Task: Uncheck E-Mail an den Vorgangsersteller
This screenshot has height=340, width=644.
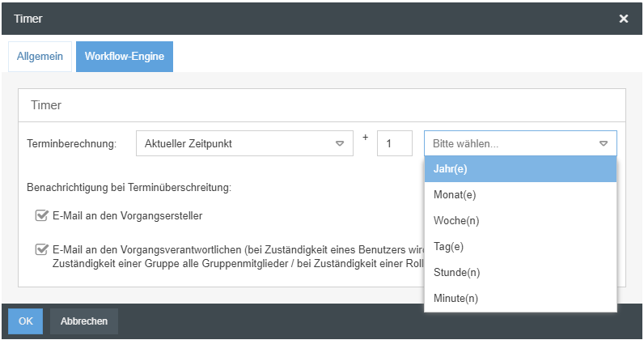Action: point(40,216)
